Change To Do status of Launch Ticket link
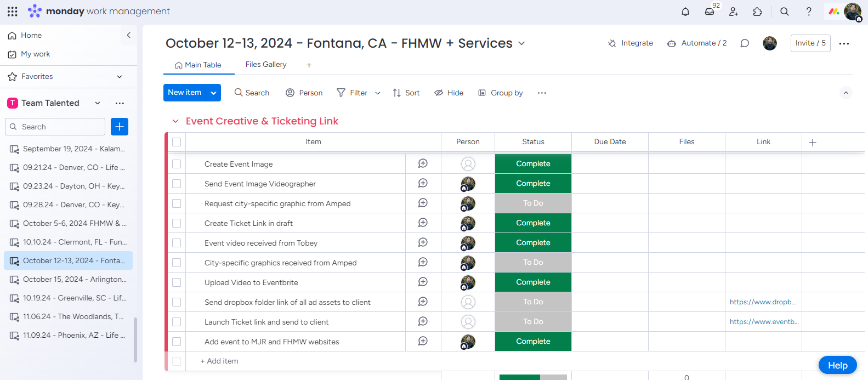Screen dimensions: 868x380 click(x=533, y=322)
